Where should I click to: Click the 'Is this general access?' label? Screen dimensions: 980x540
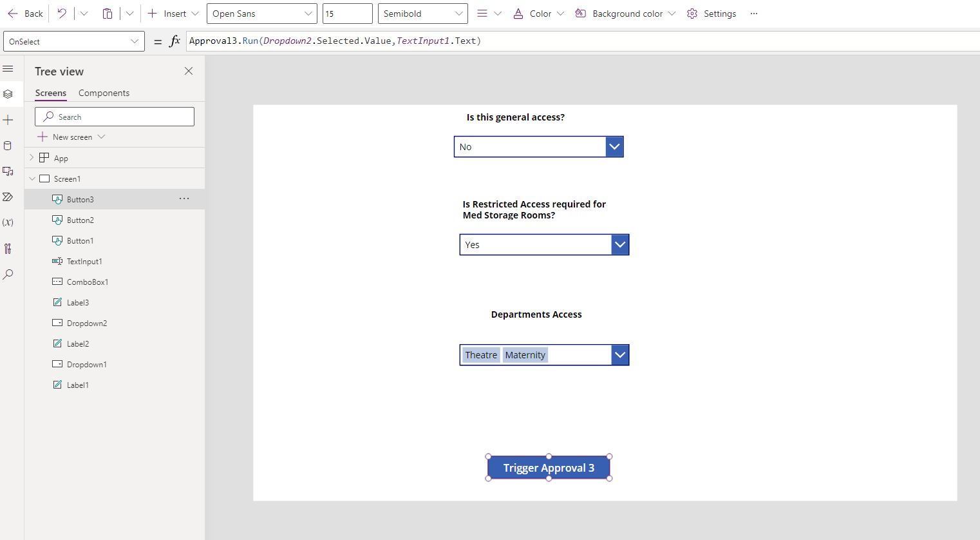[x=516, y=117]
